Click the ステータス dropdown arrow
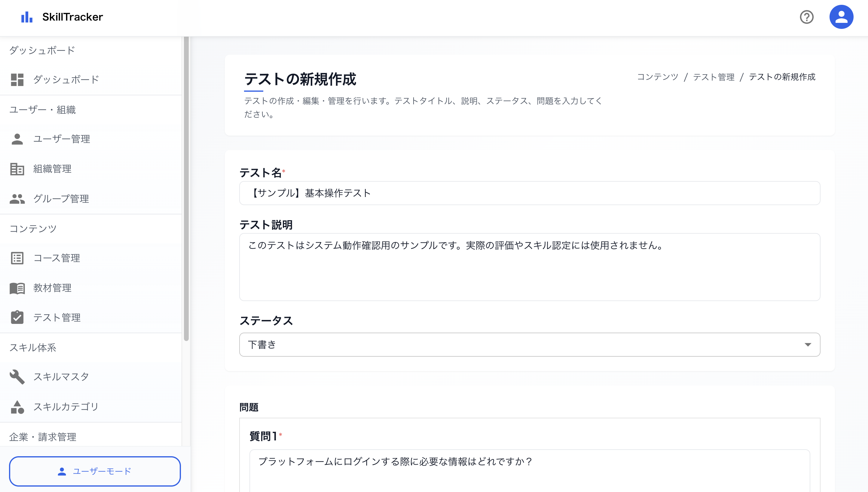The image size is (868, 492). [x=808, y=345]
